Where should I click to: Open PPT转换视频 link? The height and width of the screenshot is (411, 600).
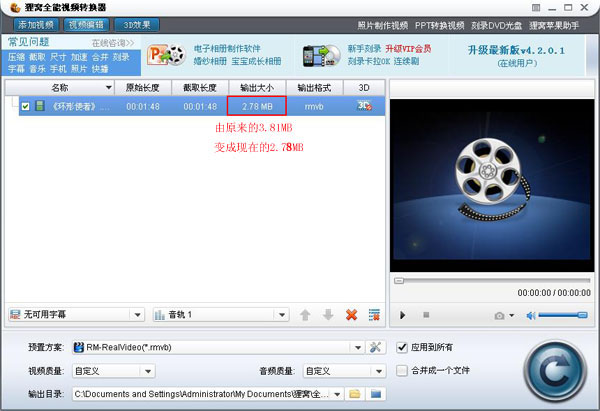pos(439,25)
